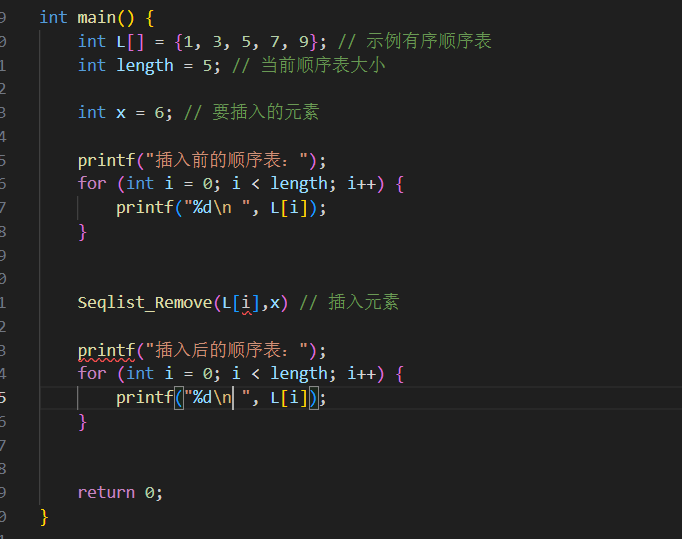Click the x argument of Seqlist_Remove
Image resolution: width=682 pixels, height=539 pixels.
coord(274,303)
